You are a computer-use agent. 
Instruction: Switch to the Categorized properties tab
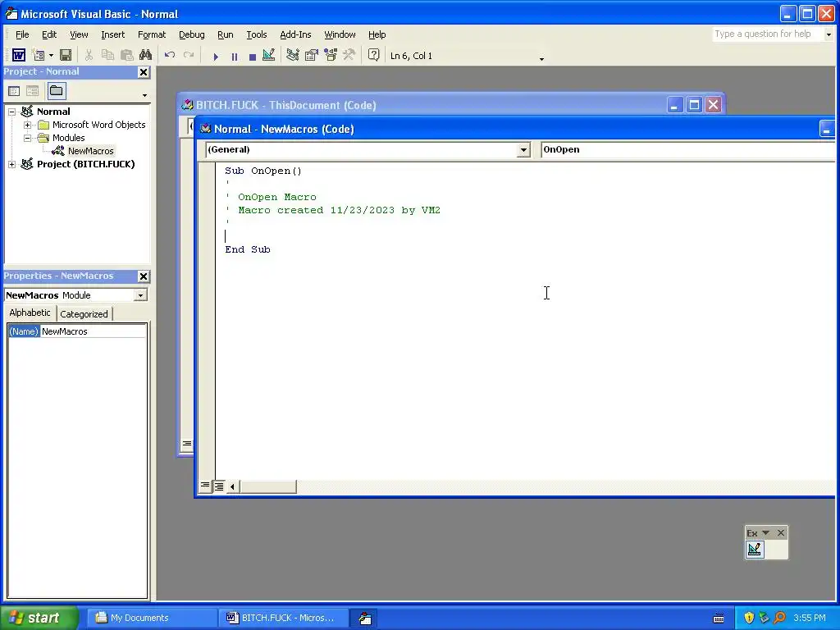pos(84,314)
